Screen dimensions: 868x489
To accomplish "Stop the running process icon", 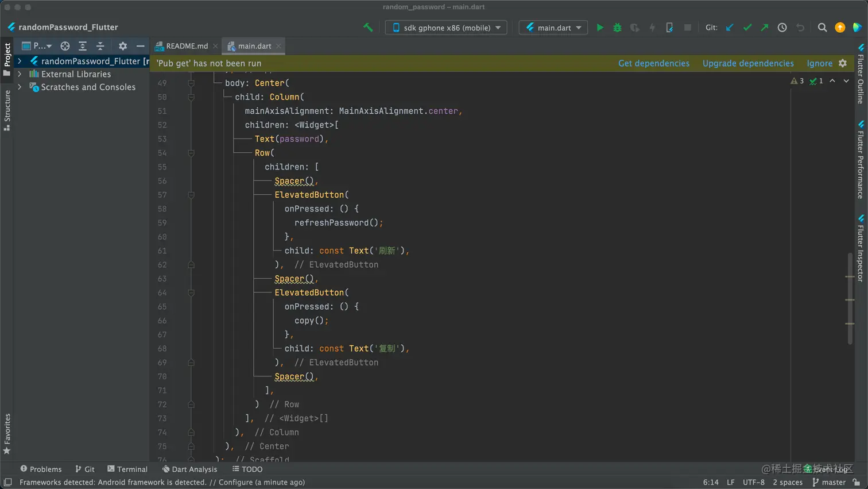I will (687, 28).
